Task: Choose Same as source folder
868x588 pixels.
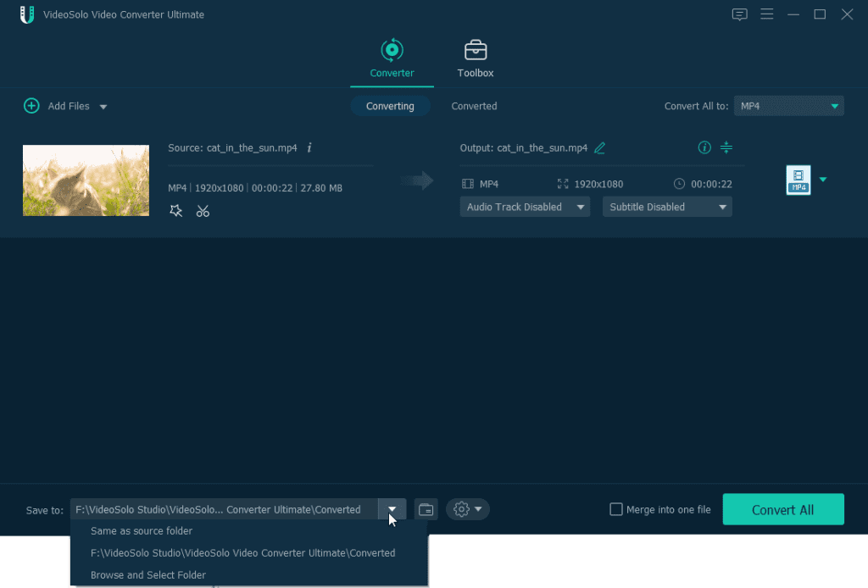Action: pyautogui.click(x=249, y=531)
